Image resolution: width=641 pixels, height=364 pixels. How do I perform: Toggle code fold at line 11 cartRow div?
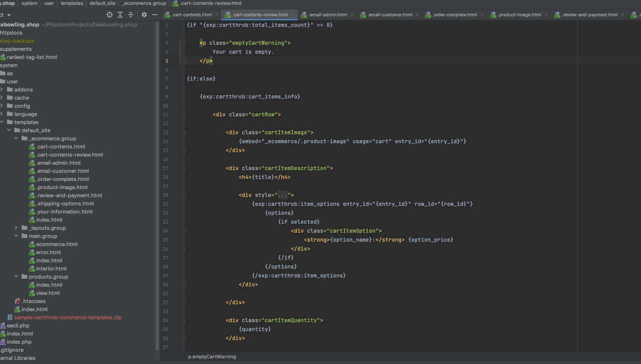(184, 115)
